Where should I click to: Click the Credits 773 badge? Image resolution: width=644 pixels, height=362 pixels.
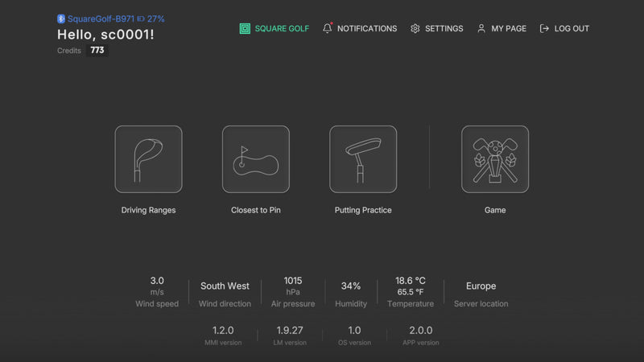(x=97, y=50)
